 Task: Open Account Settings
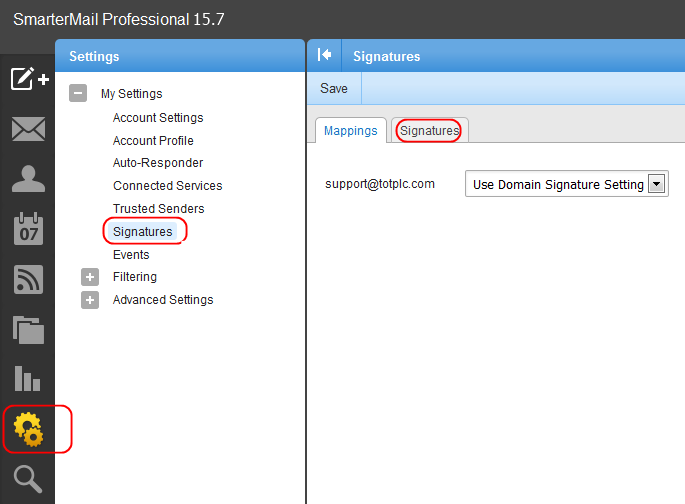pyautogui.click(x=158, y=117)
